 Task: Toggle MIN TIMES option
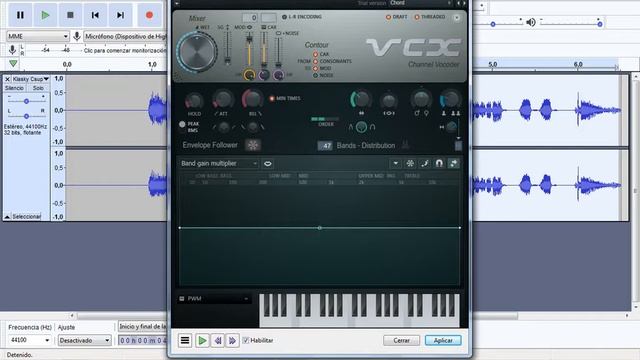click(285, 98)
